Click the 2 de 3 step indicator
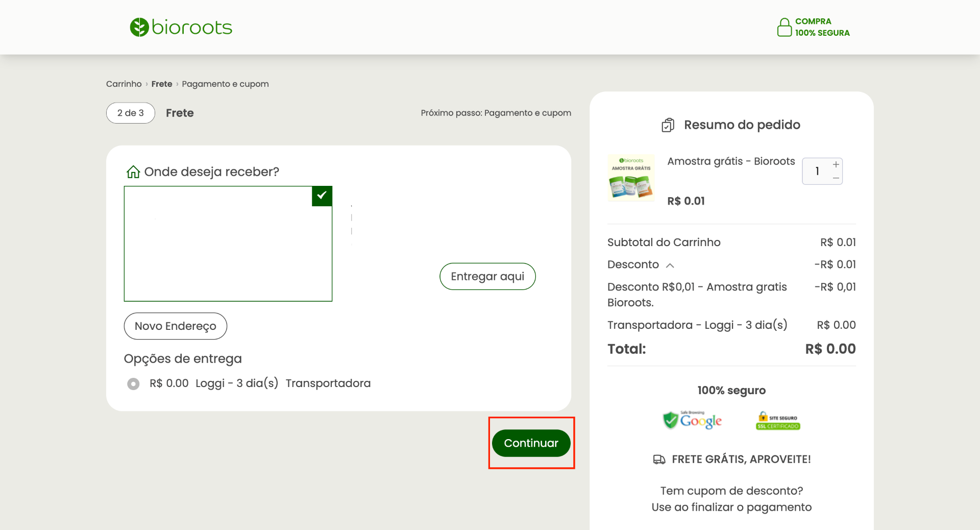 pyautogui.click(x=131, y=113)
